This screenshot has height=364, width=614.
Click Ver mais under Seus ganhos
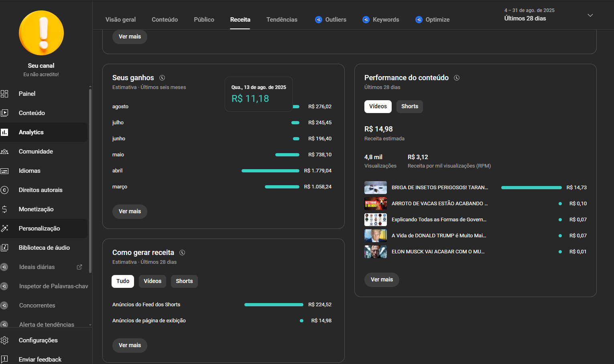(x=130, y=211)
